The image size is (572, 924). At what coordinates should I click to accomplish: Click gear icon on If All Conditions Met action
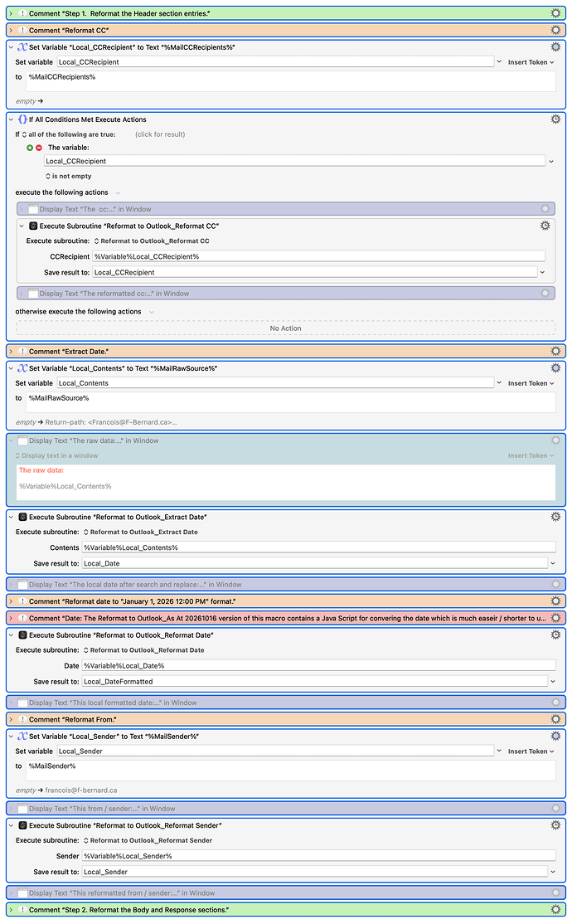(x=555, y=119)
